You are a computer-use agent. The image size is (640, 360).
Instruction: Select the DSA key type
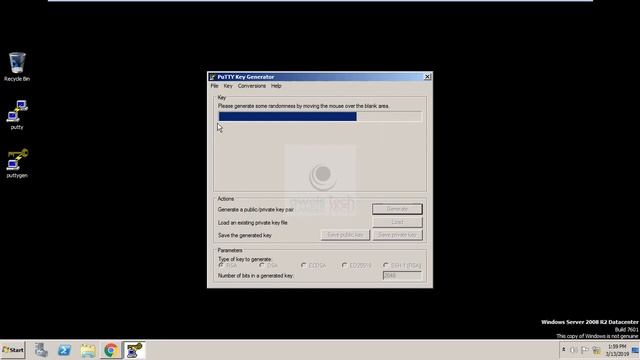click(269, 265)
